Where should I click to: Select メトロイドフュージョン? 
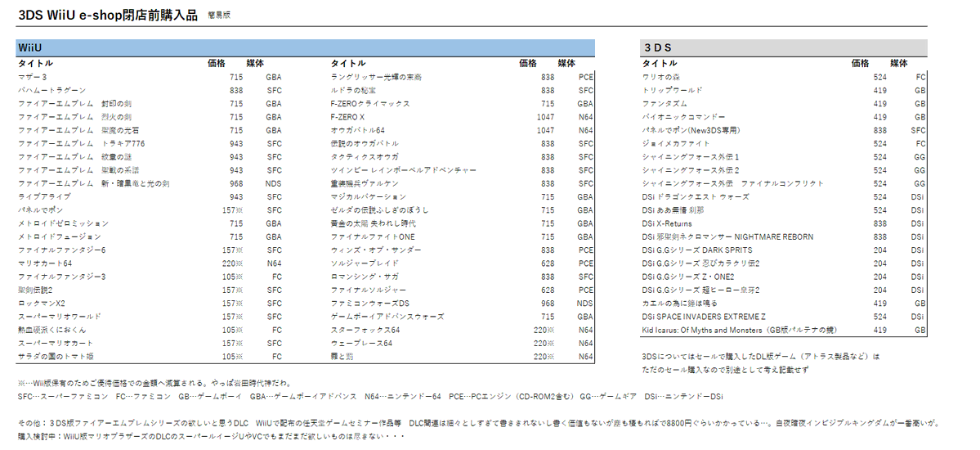tap(60, 236)
